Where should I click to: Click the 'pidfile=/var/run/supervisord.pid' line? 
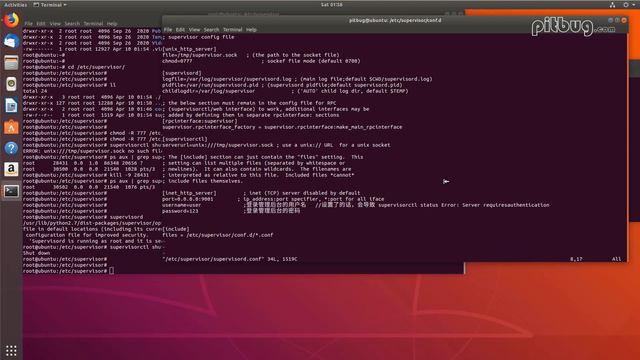282,85
